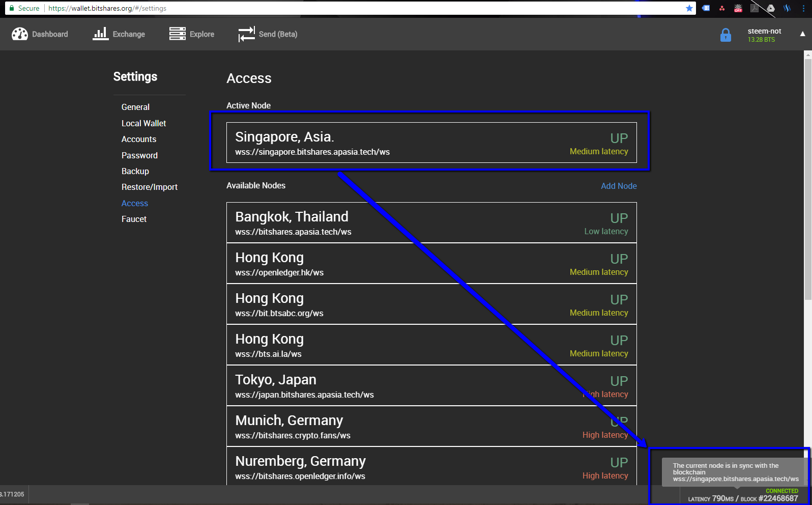Select the Bangkok, Thailand node
812x505 pixels.
431,222
